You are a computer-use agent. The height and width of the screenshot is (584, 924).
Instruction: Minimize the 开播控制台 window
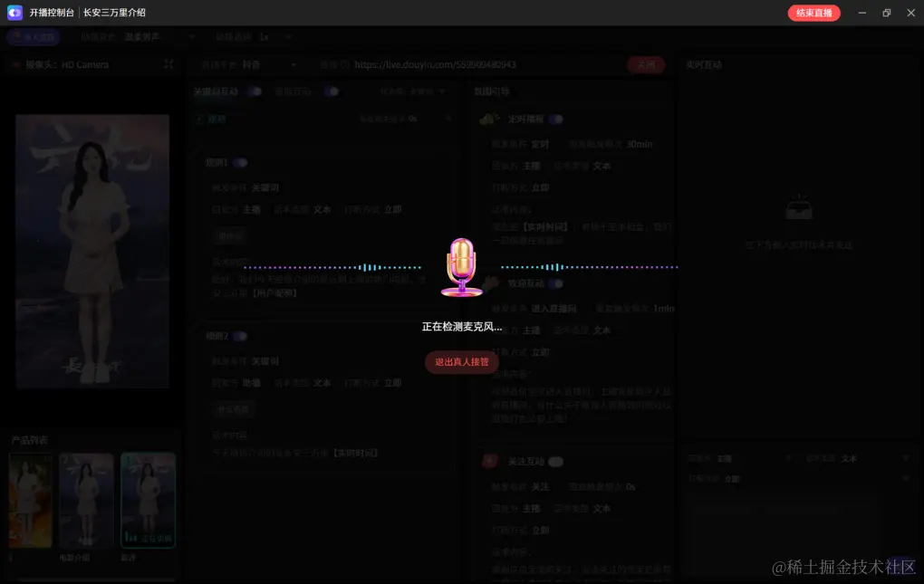(862, 13)
